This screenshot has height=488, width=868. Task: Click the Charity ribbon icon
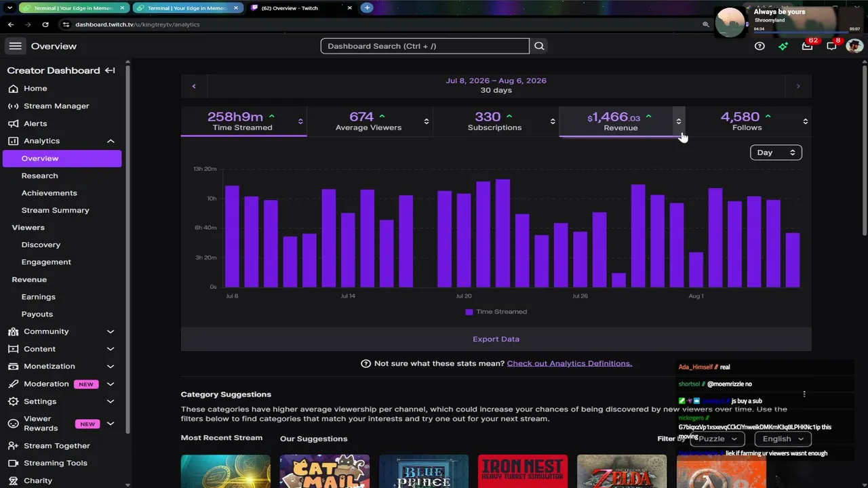[13, 481]
